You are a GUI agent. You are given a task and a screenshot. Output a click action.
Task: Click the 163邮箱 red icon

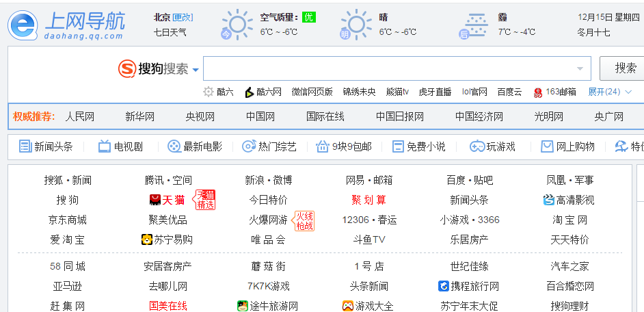pos(537,92)
